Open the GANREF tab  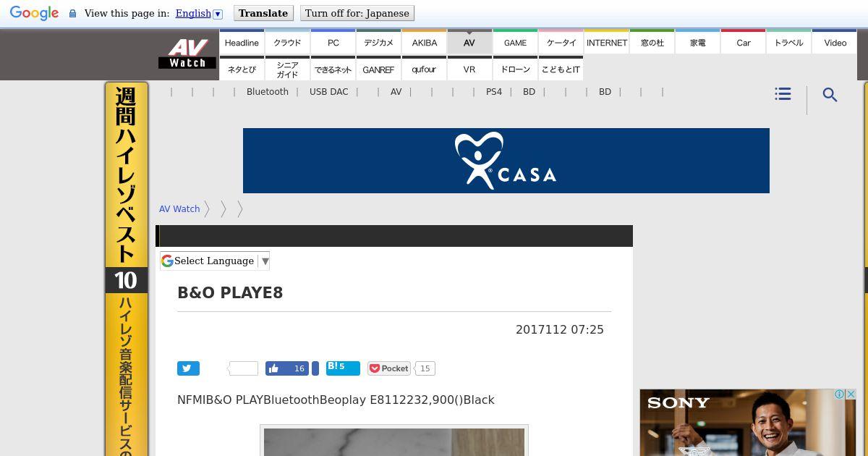378,69
